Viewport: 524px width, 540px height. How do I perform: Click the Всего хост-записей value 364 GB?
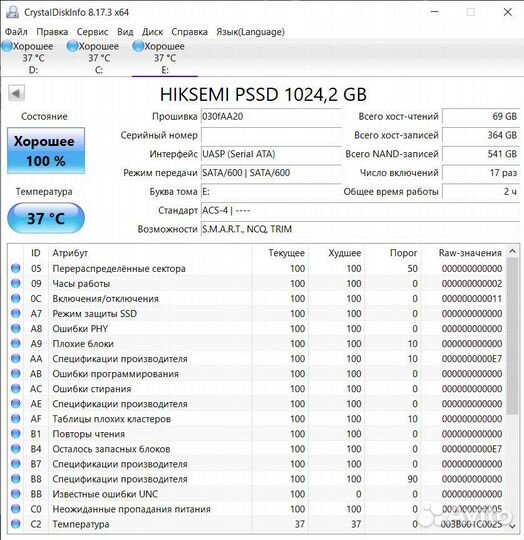click(481, 135)
